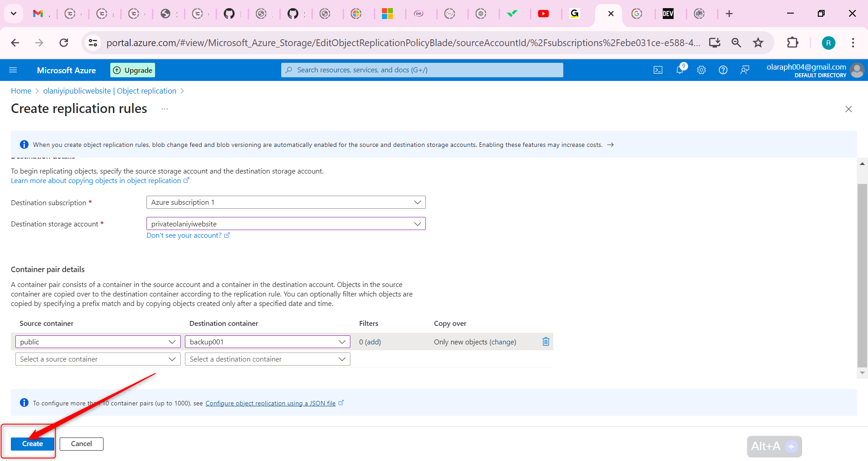Screen dimensions: 868x461
Task: Close the active Azure browser tab
Action: (611, 14)
